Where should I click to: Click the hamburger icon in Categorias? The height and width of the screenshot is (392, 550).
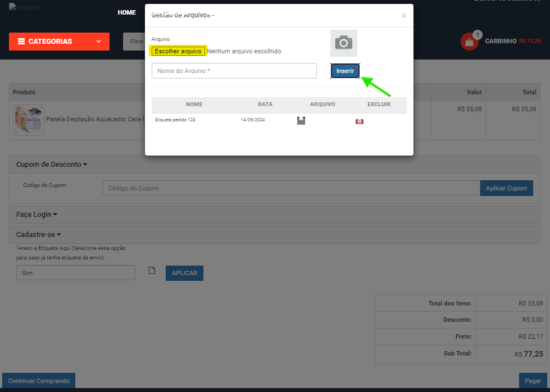(21, 42)
